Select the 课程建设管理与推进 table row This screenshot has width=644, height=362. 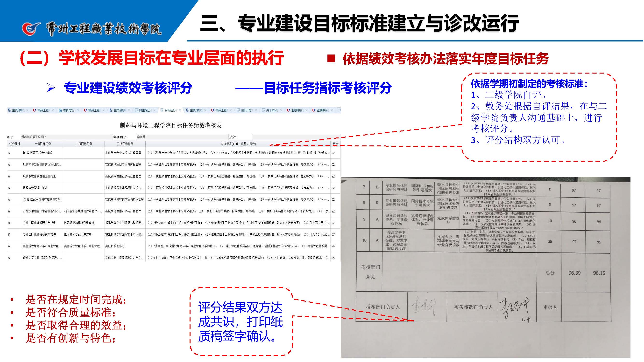[35, 188]
